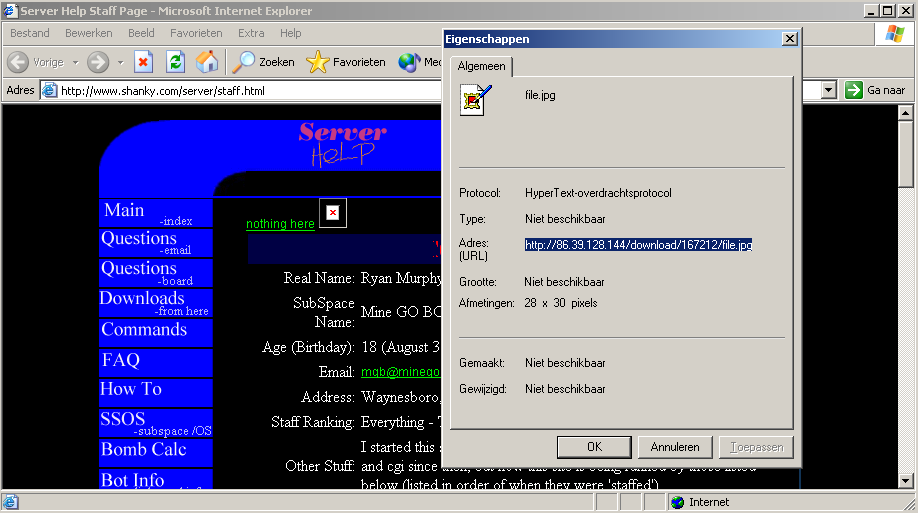Screen dimensions: 918x513
Task: Open the Bestand menu
Action: click(x=30, y=33)
